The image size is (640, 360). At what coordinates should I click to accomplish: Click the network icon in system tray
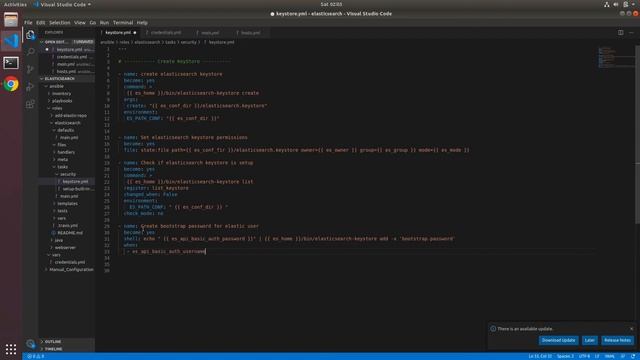pos(607,4)
